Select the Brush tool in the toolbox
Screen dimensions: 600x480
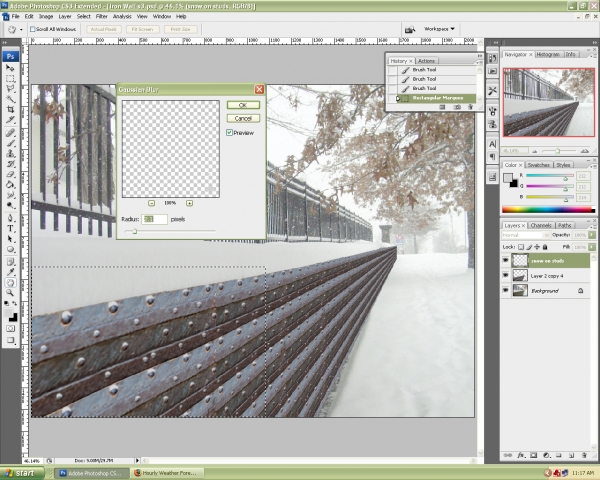click(10, 143)
